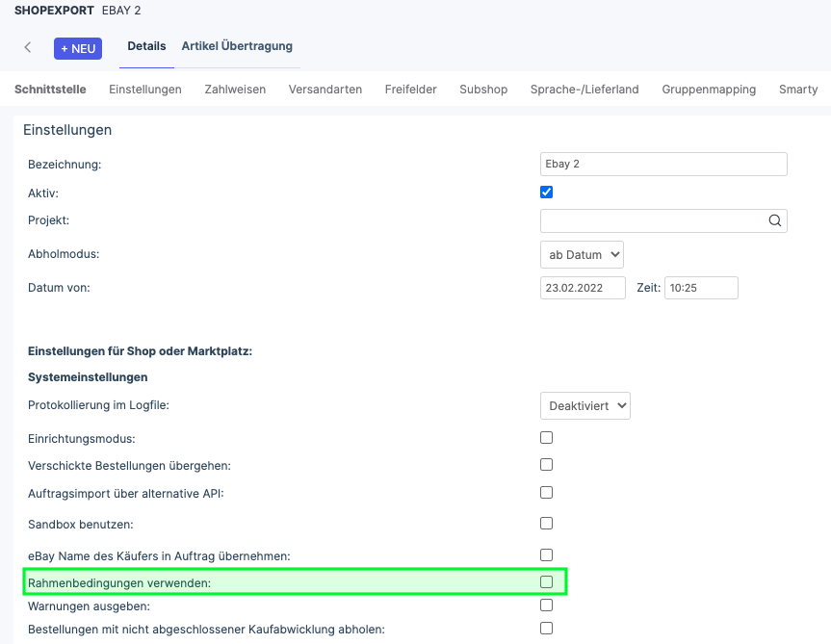Click the Bezeichnung text field
The image size is (831, 644).
pos(663,165)
